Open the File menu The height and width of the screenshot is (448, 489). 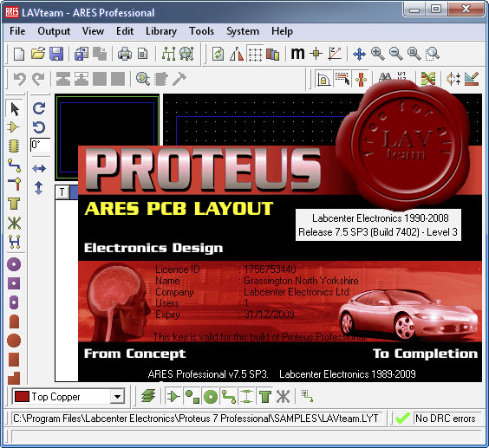click(17, 31)
